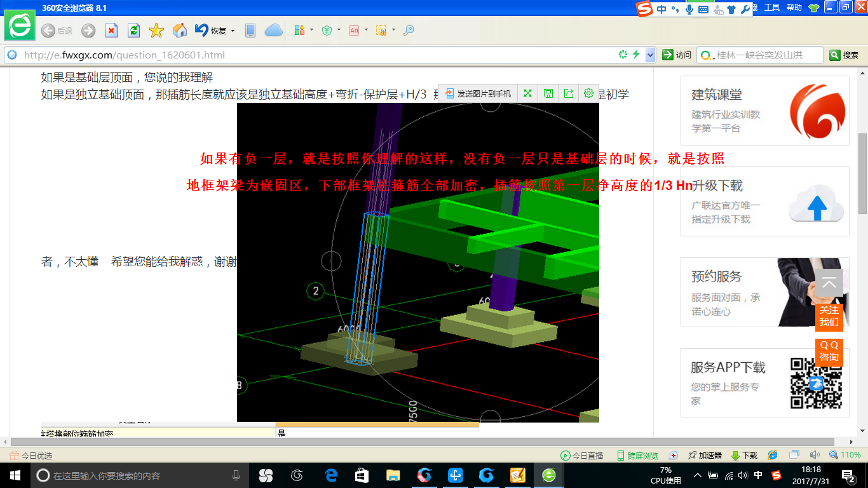This screenshot has height=488, width=868.
Task: Open 下载 downloads in the status bar
Action: 744,456
